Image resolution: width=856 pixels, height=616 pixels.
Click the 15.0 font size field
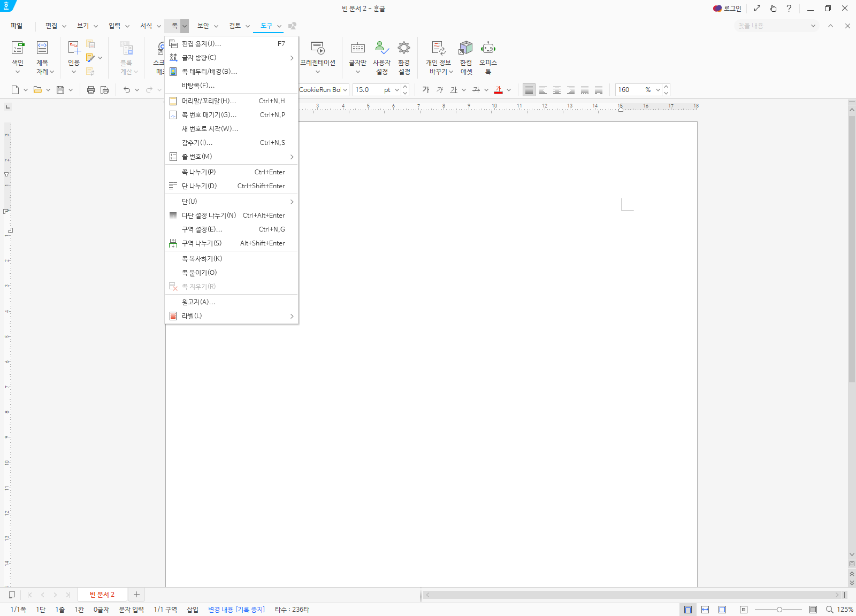(x=366, y=90)
